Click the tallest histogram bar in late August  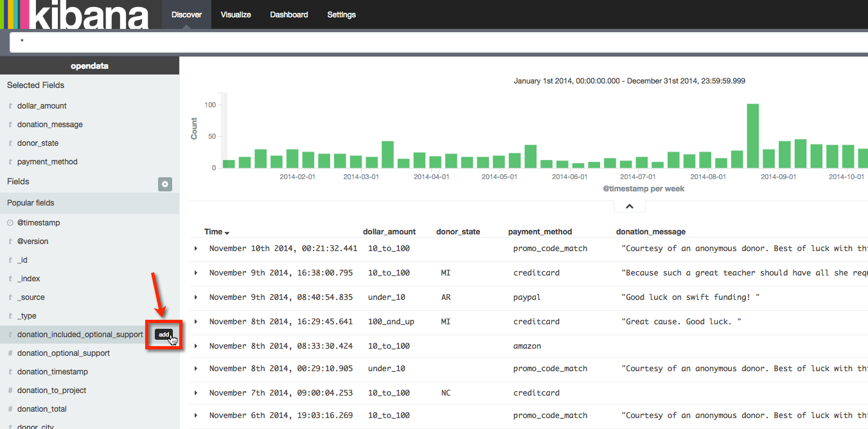tap(752, 136)
